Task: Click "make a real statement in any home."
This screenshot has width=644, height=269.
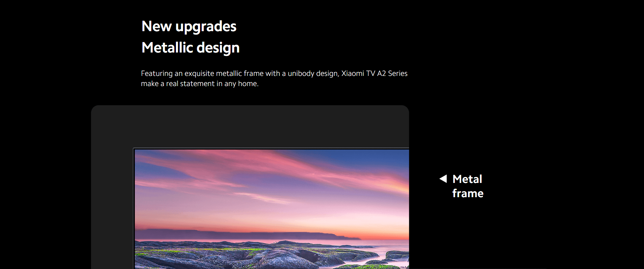Action: pos(200,84)
